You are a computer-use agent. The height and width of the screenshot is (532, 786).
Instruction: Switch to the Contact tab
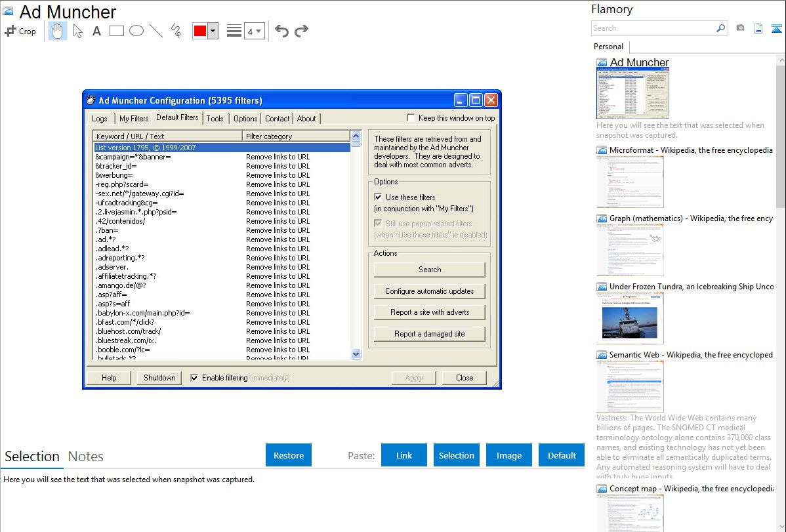[278, 119]
